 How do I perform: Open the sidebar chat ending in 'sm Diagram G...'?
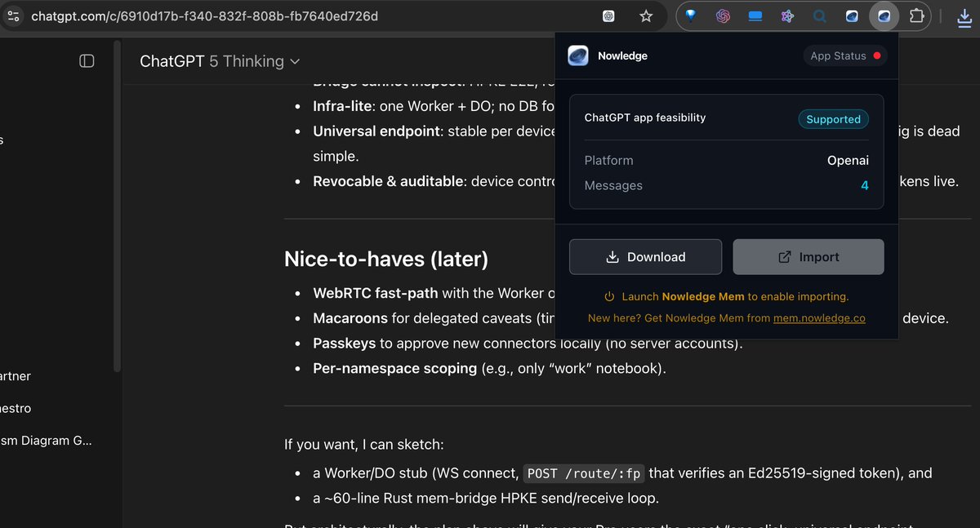(47, 441)
